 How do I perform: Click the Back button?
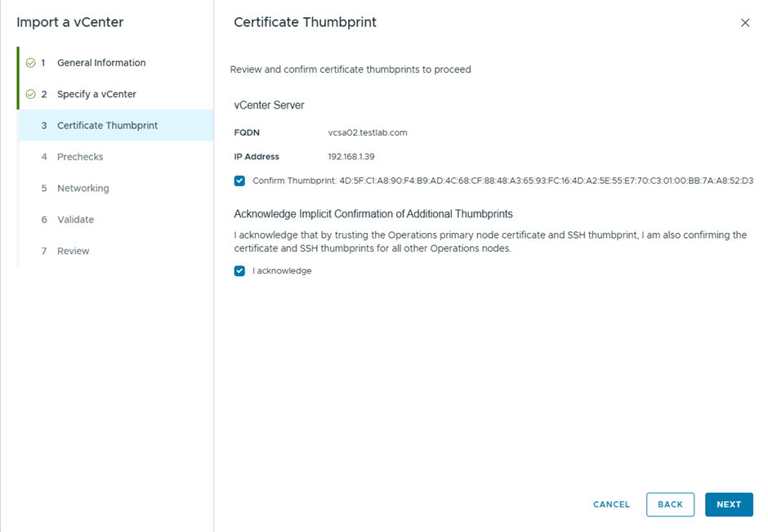click(670, 504)
